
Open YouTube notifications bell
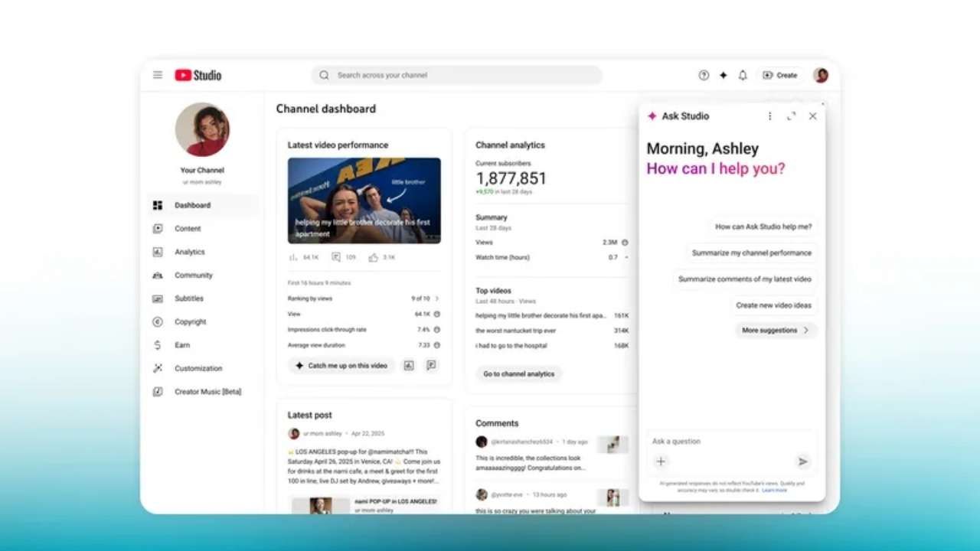coord(742,75)
